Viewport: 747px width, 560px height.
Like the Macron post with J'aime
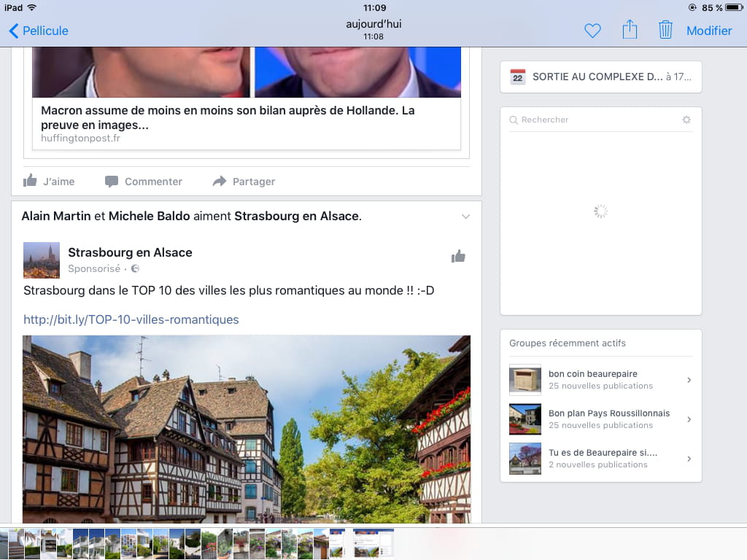(49, 181)
